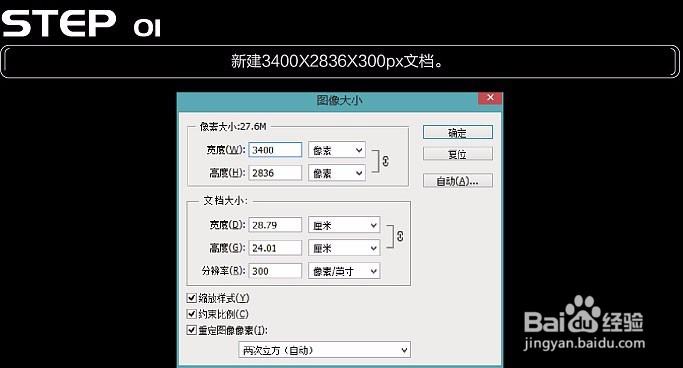Click the 确定 button
Viewport: 683px width, 368px height.
point(457,132)
